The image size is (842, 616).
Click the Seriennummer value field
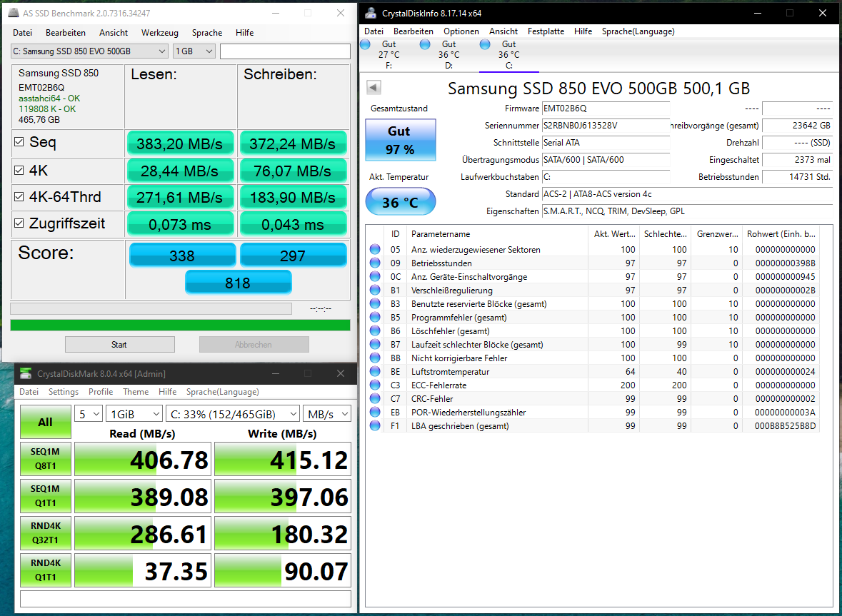point(606,126)
